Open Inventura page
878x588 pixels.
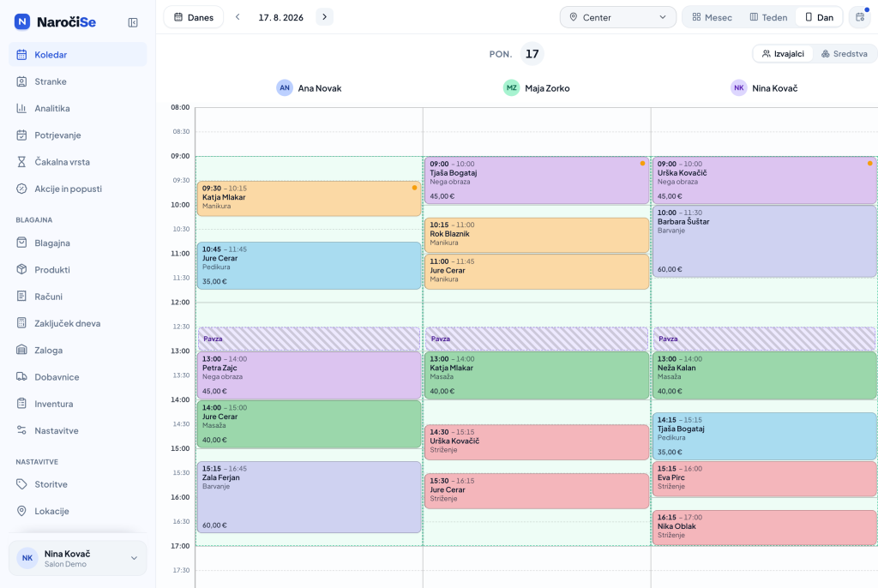coord(78,405)
